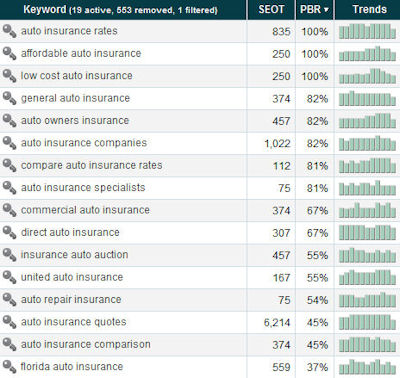This screenshot has height=378, width=400.
Task: Click the search icon beside auto insurance companies
Action: tap(9, 143)
